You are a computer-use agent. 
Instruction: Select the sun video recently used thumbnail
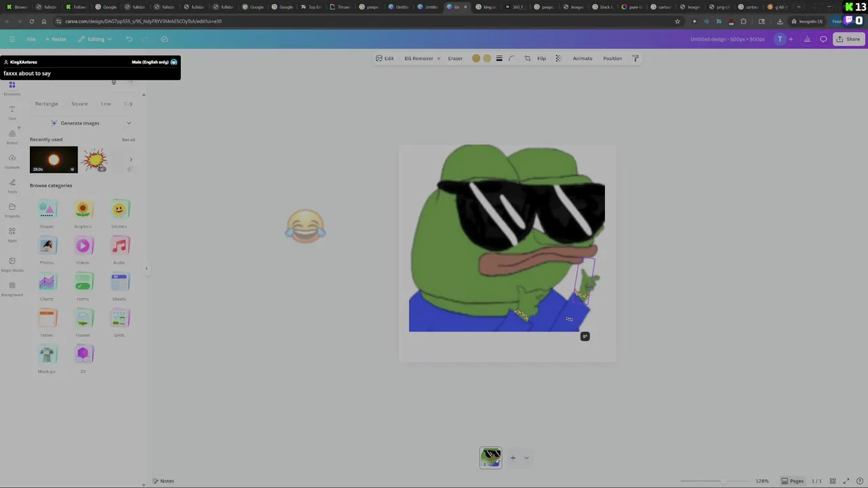pos(54,160)
